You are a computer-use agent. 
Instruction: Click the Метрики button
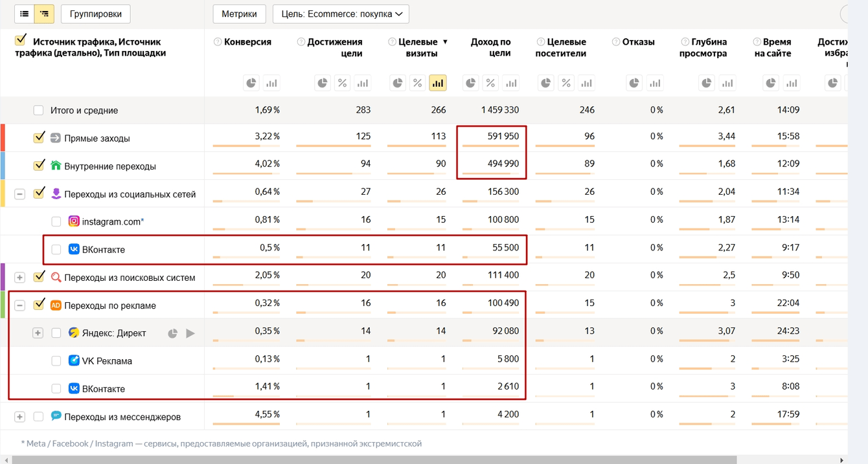point(239,14)
